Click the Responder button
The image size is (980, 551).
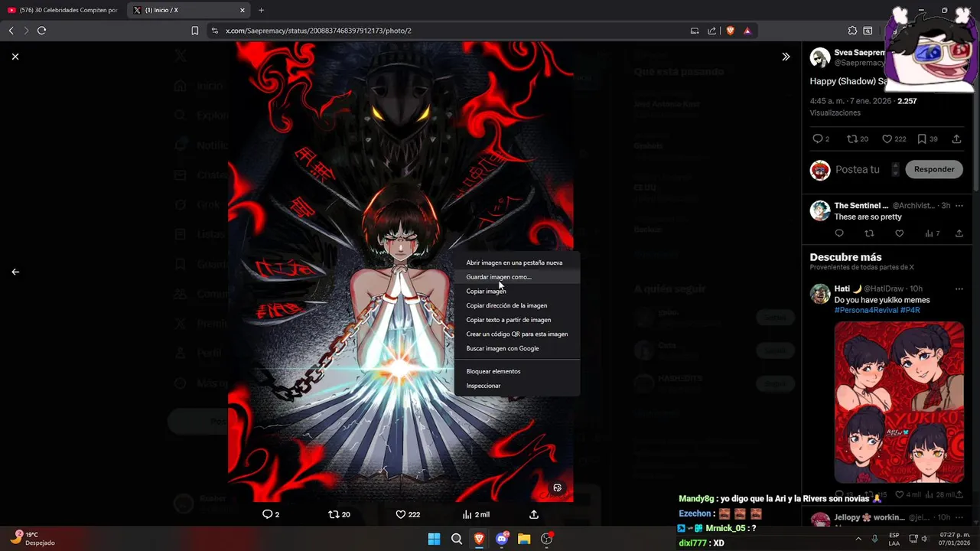click(934, 169)
